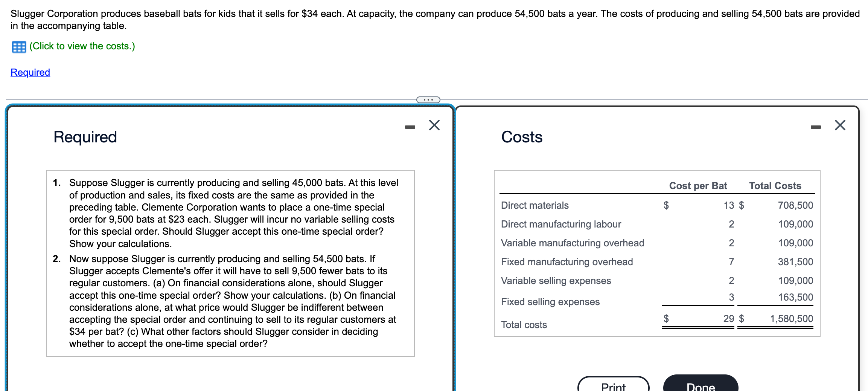The width and height of the screenshot is (868, 391).
Task: Click the 1,580,500 grand total value
Action: (x=792, y=319)
